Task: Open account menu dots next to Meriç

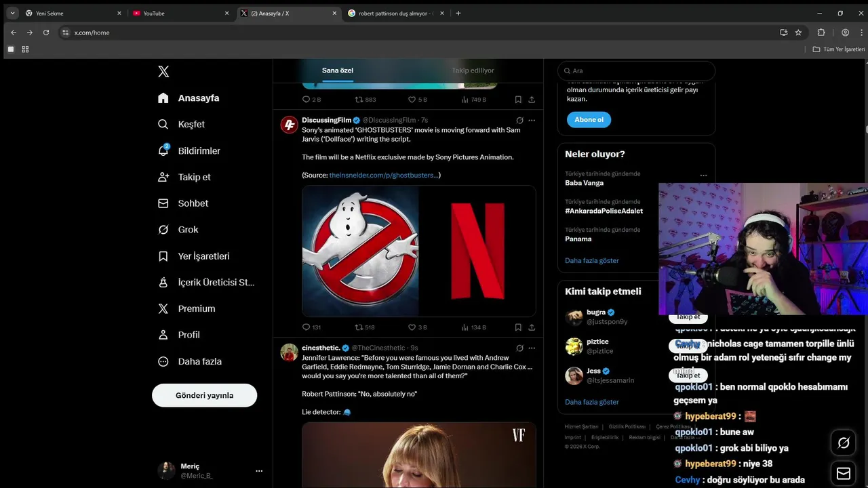Action: pyautogui.click(x=259, y=470)
